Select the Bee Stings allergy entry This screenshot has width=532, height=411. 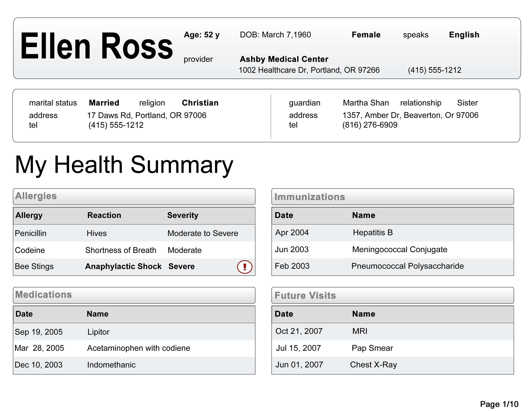(34, 266)
